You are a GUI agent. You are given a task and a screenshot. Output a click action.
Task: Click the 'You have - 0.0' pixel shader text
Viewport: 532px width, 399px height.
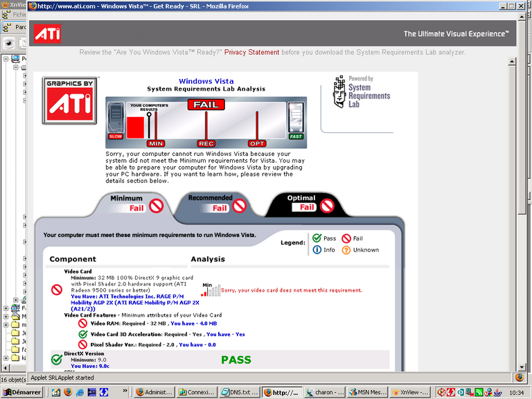click(197, 345)
